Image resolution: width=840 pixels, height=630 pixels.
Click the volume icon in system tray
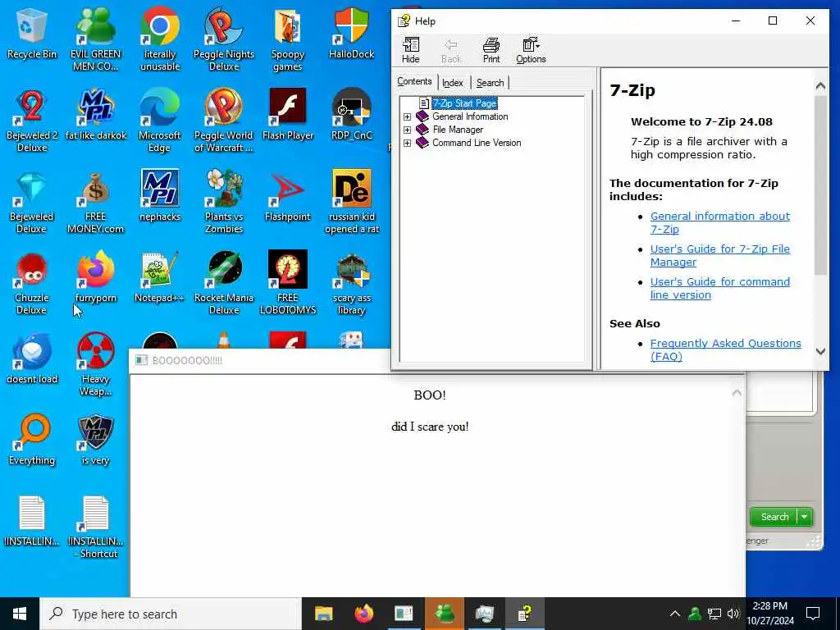[733, 614]
